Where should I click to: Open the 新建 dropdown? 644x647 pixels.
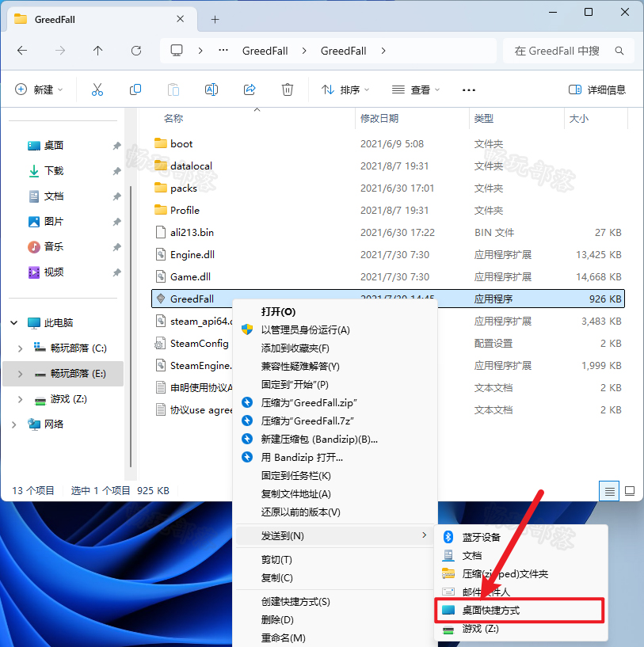39,89
